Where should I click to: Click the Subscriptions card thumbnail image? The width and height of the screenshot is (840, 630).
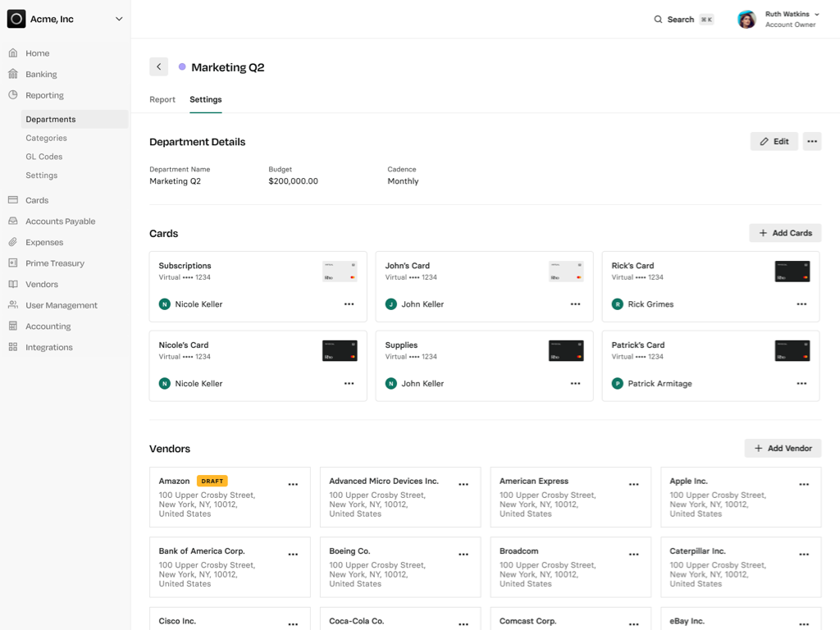[x=340, y=271]
